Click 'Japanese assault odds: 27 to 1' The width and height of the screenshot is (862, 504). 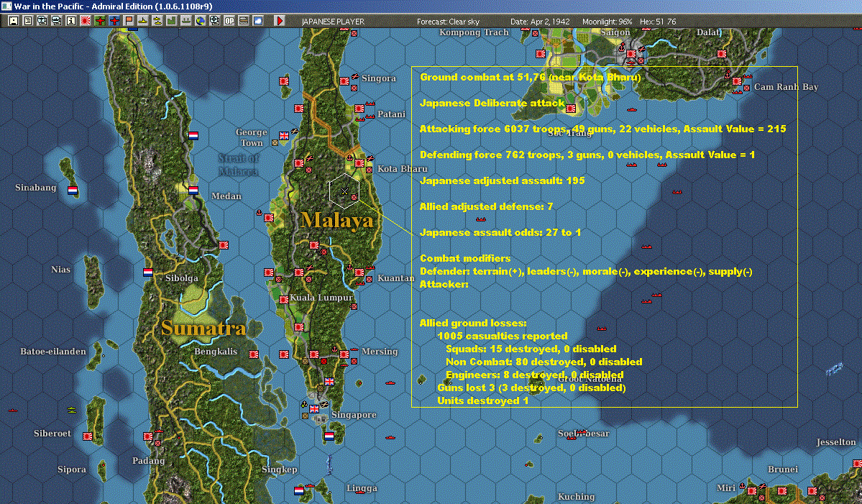click(500, 232)
